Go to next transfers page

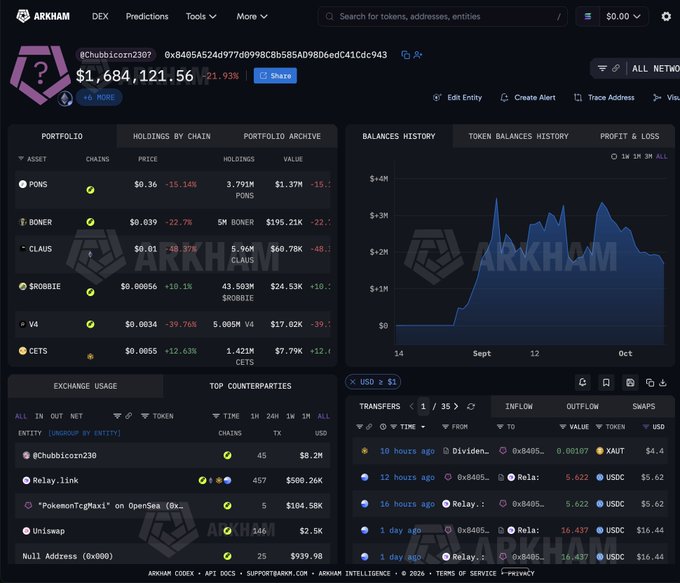[456, 406]
